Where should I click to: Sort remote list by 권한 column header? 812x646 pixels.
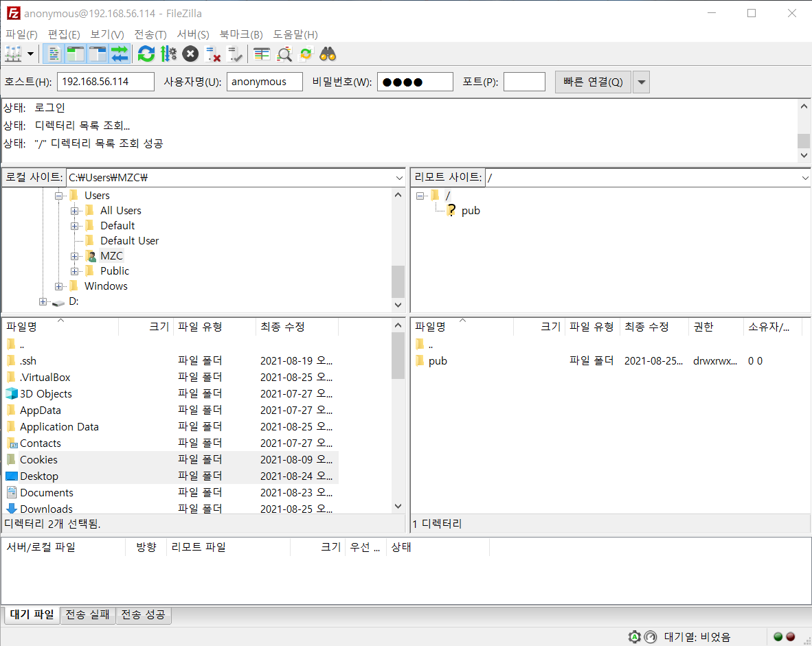click(717, 327)
